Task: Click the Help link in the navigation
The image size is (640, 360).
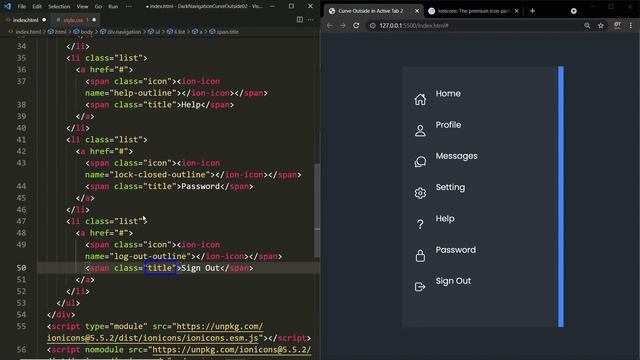Action: point(445,219)
